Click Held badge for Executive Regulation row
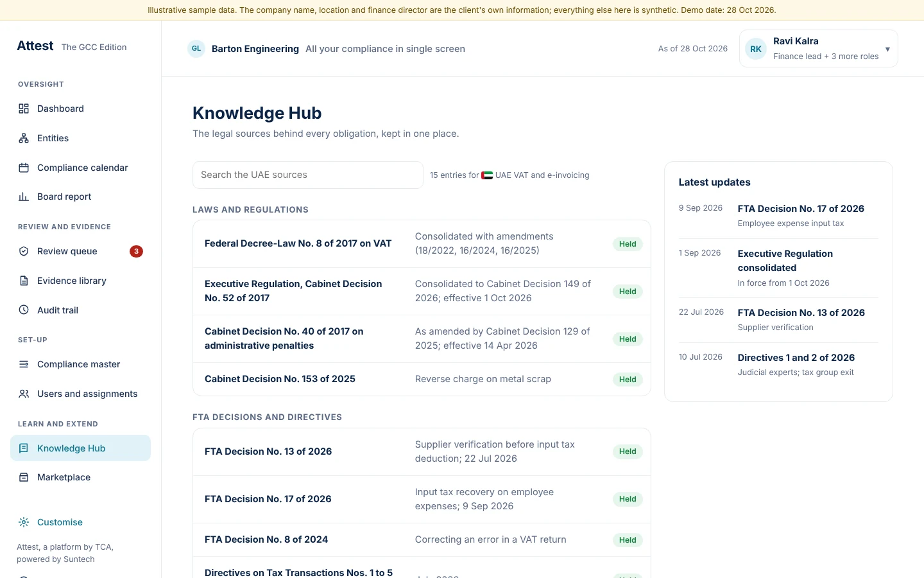Screen dimensions: 924x578 (628, 292)
